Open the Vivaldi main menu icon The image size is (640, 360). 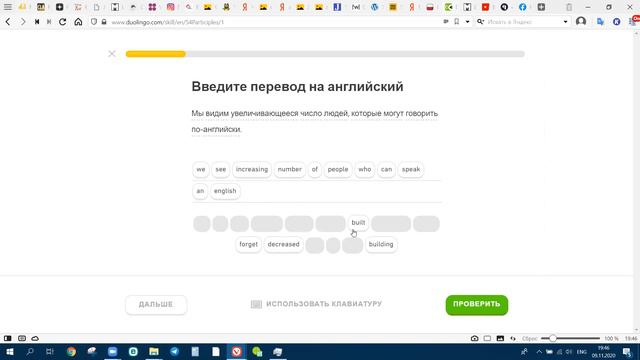point(8,7)
